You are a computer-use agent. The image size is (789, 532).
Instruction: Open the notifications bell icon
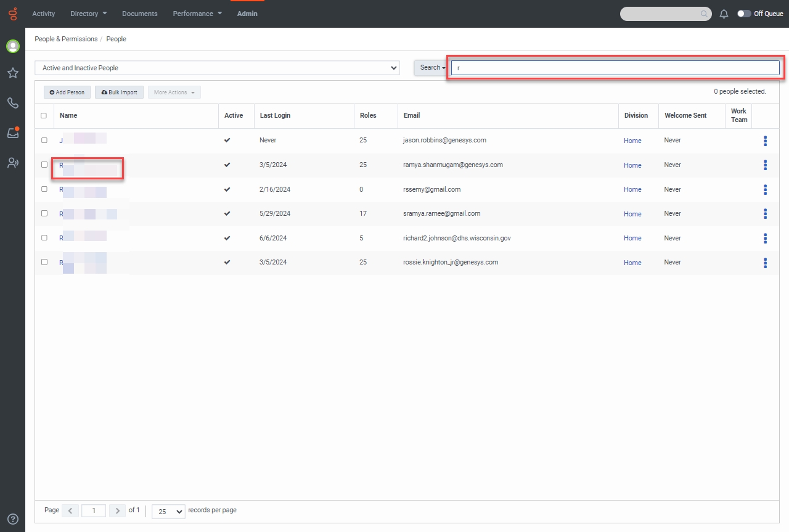coord(724,14)
